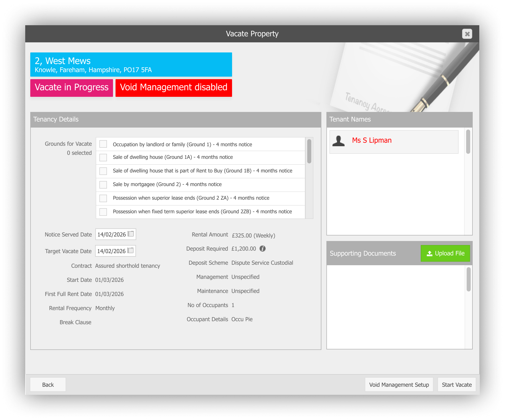
Task: Open Void Management Setup
Action: [x=399, y=384]
